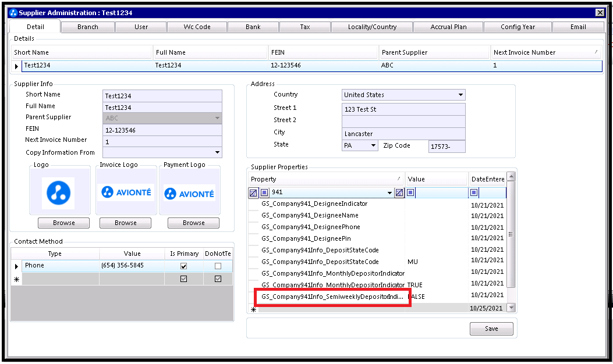
Task: Click Browse under Invoice Logo
Action: coord(126,223)
